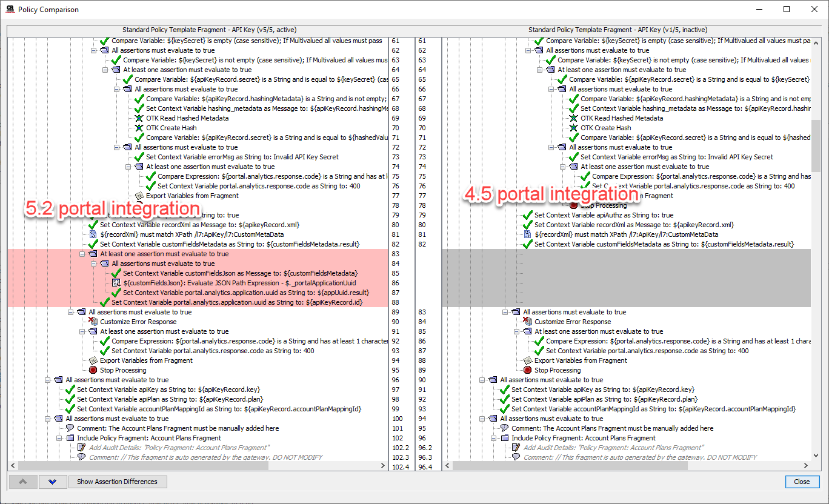Image resolution: width=829 pixels, height=504 pixels.
Task: Collapse line 96 assertion folder in v5/5 pane
Action: coord(48,380)
